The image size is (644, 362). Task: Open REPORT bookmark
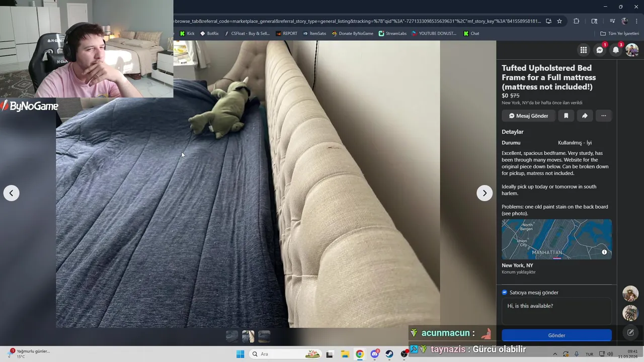click(287, 34)
